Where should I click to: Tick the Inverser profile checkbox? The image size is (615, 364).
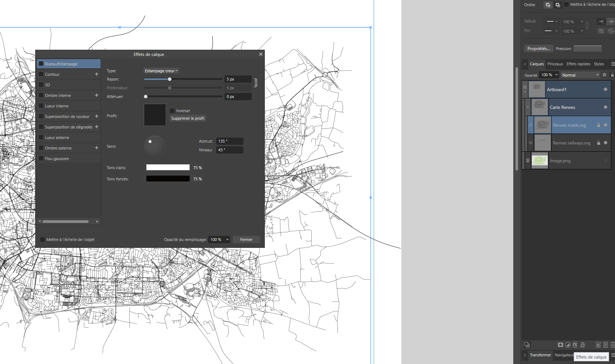173,111
